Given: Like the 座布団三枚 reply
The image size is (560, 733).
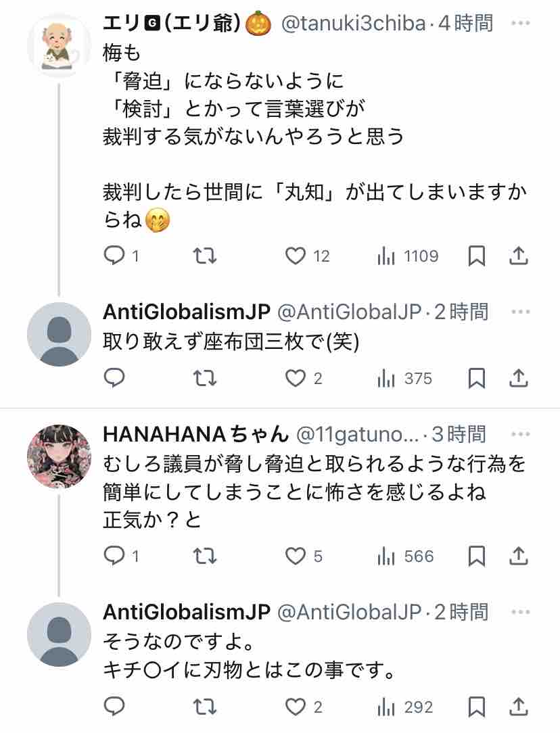Looking at the screenshot, I should (296, 378).
